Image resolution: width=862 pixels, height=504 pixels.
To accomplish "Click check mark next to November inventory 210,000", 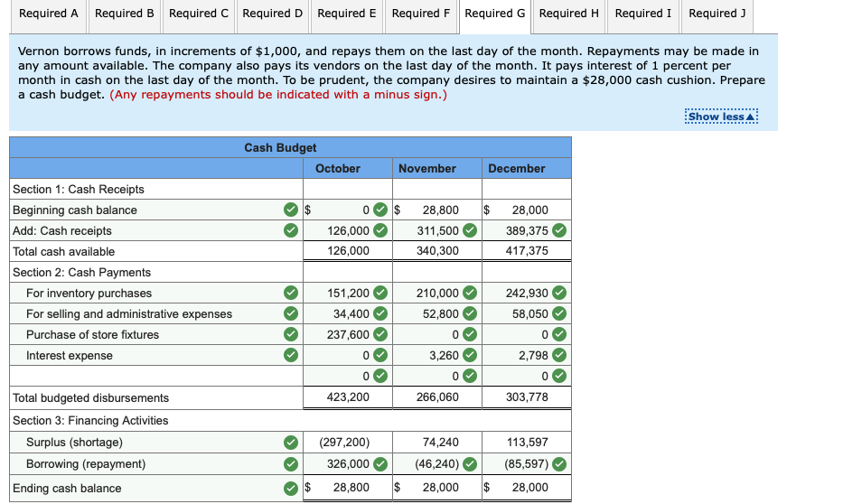I will point(470,293).
